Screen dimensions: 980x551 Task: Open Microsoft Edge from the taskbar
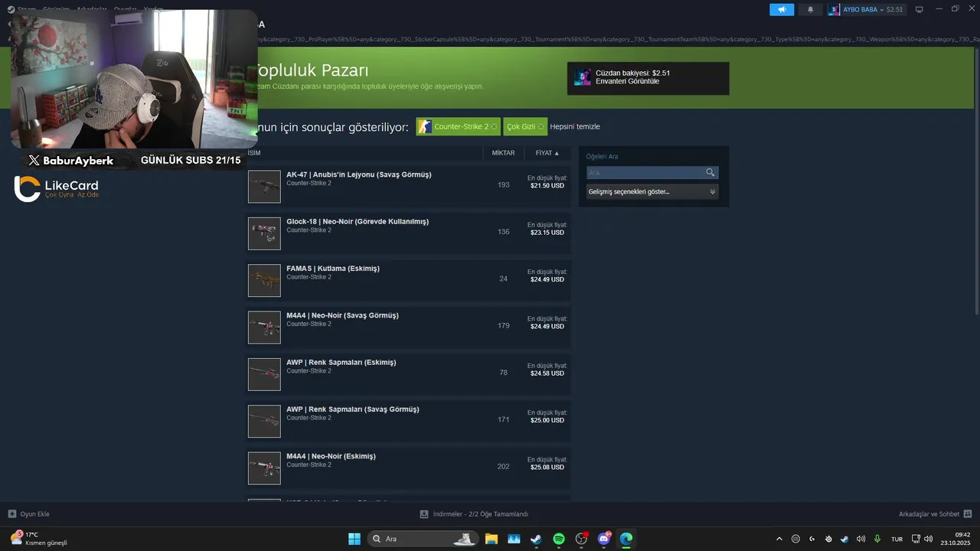(626, 539)
